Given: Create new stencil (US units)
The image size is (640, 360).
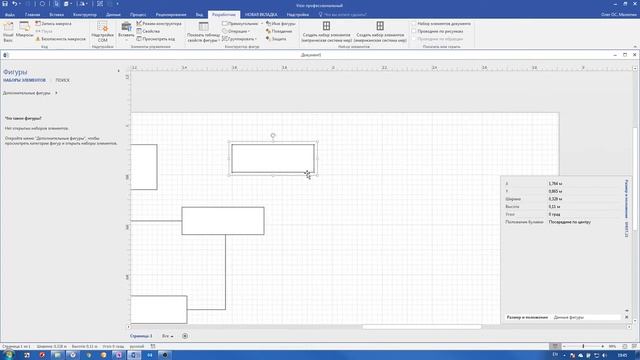Looking at the screenshot, I should point(380,32).
